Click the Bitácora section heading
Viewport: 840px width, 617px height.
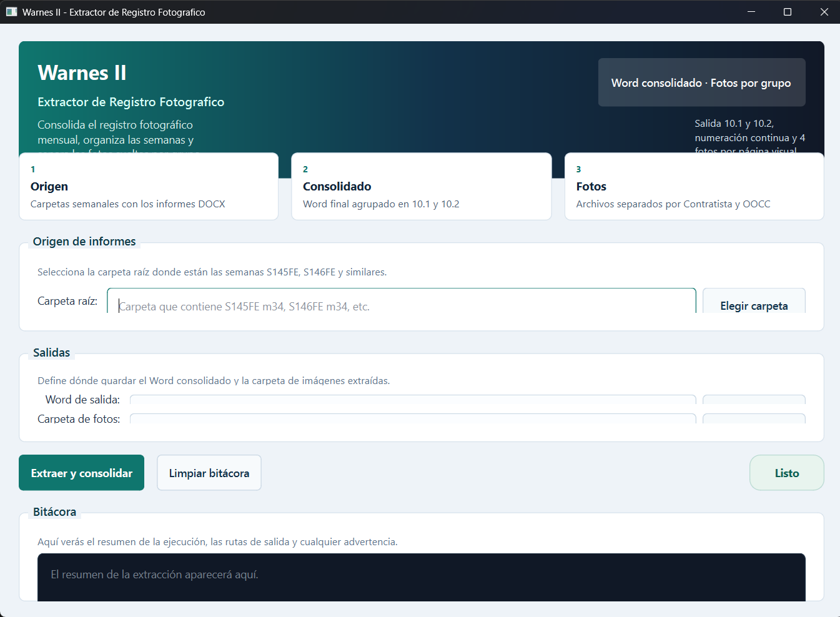point(54,512)
